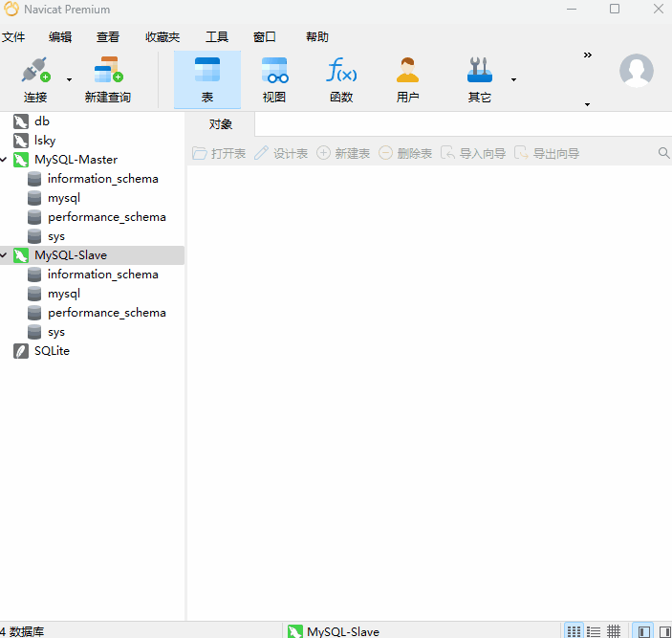Image resolution: width=672 pixels, height=638 pixels.
Task: Click the Navicat Premium app logo
Action: (11, 9)
